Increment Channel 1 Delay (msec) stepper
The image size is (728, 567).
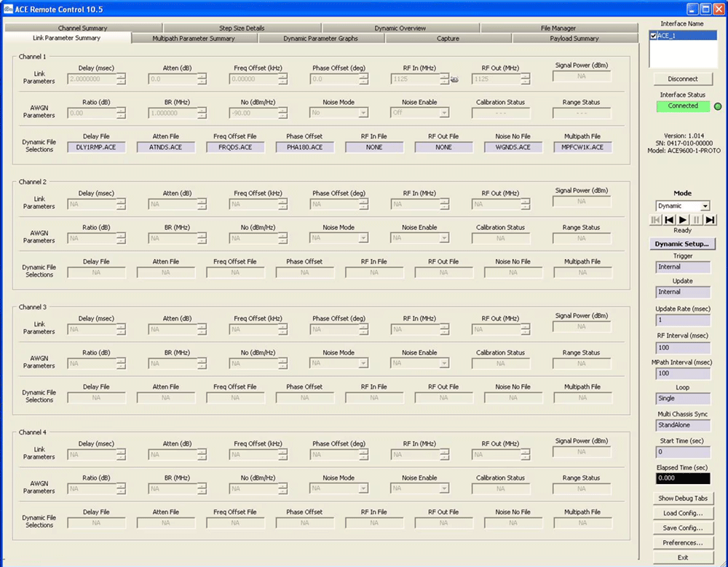pyautogui.click(x=121, y=76)
